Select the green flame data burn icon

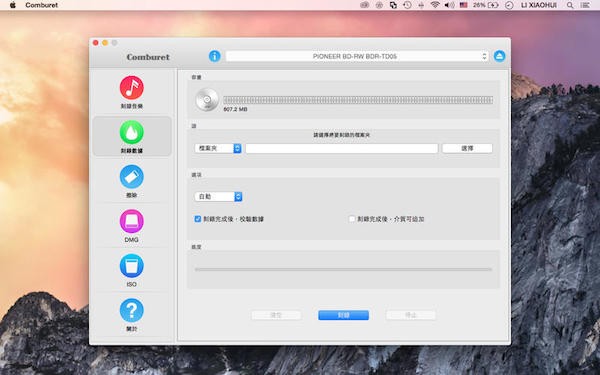pyautogui.click(x=132, y=132)
